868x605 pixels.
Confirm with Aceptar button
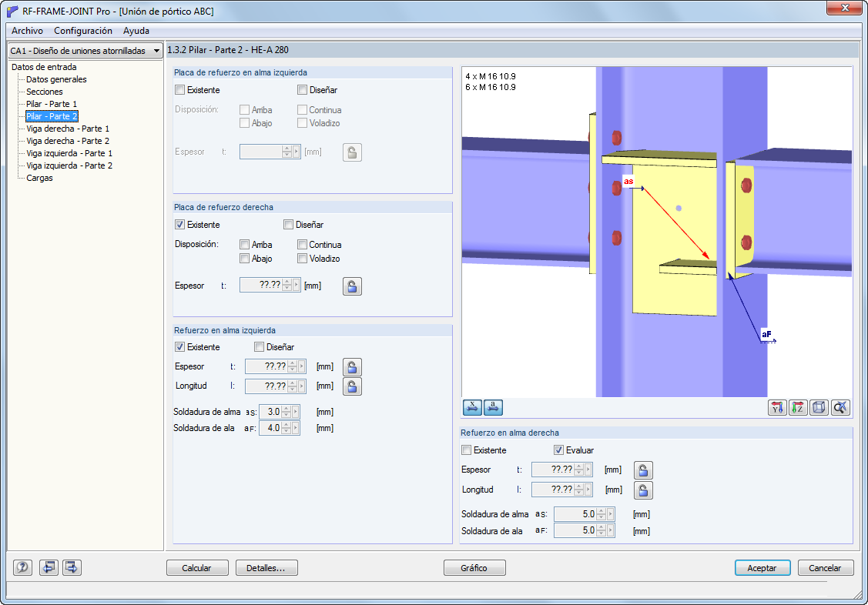point(762,568)
